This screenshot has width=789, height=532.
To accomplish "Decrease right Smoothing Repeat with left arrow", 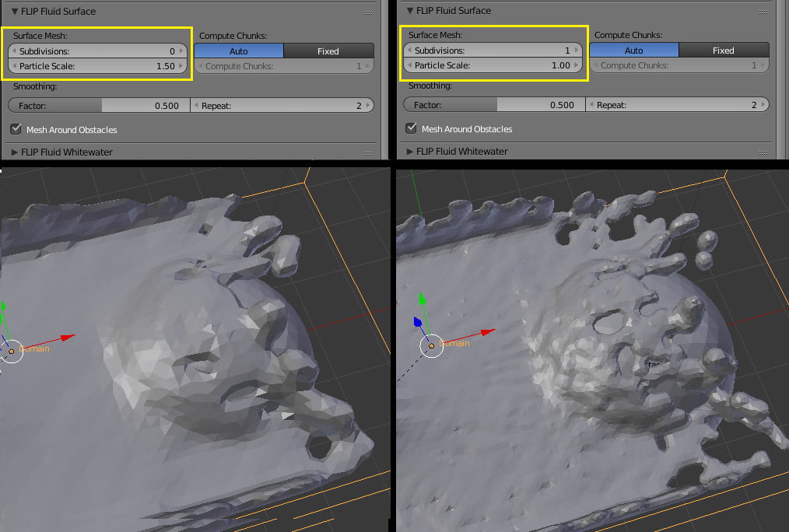I will (591, 104).
